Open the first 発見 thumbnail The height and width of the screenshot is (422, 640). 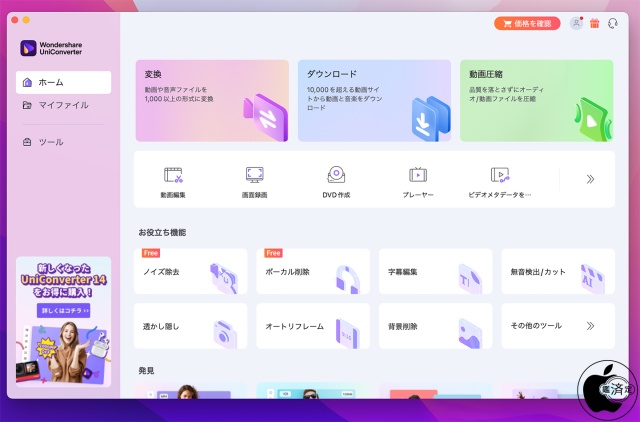tap(191, 391)
